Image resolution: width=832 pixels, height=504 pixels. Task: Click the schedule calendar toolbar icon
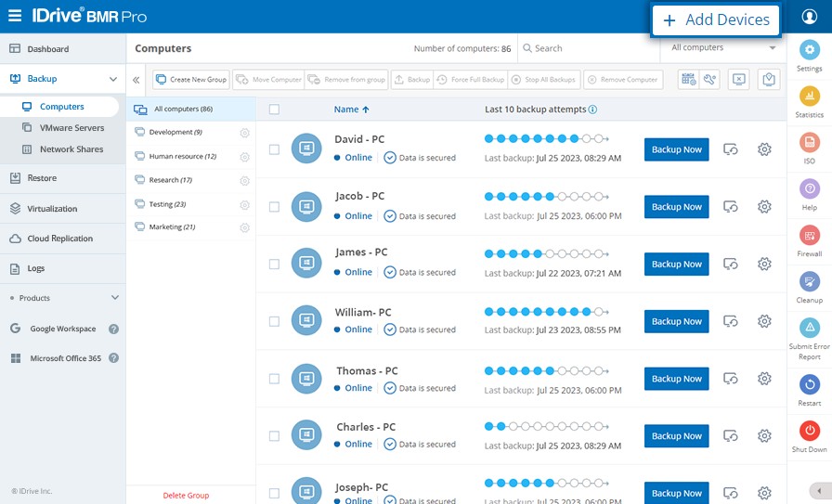coord(689,80)
